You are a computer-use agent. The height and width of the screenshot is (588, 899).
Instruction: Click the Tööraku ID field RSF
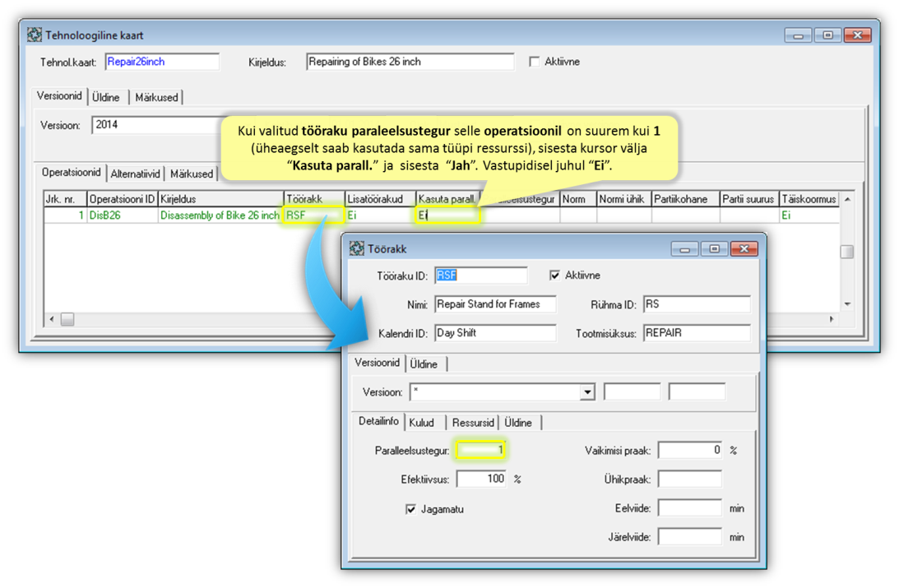[480, 275]
